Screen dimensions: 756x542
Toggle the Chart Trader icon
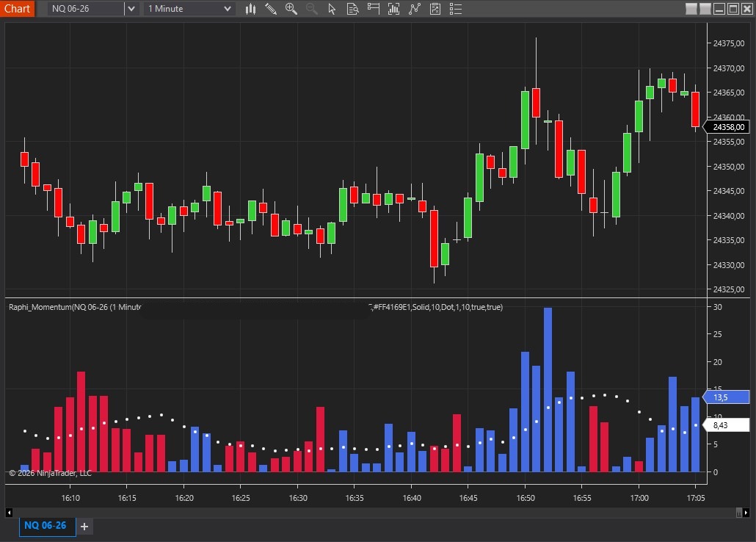(x=374, y=9)
